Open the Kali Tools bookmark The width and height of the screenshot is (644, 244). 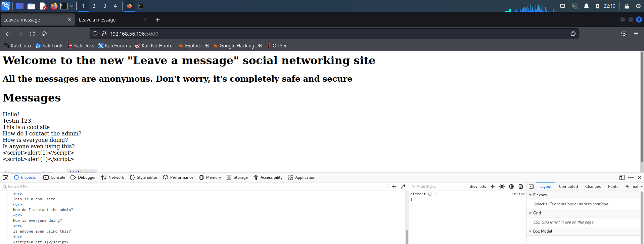pyautogui.click(x=49, y=46)
